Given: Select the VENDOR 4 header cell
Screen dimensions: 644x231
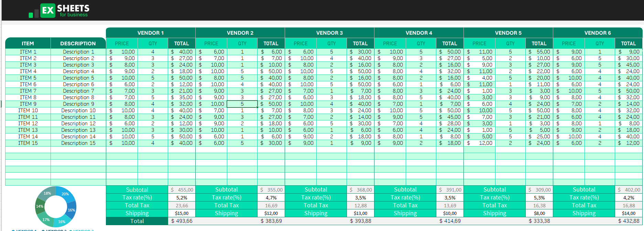Looking at the screenshot, I should (x=419, y=33).
